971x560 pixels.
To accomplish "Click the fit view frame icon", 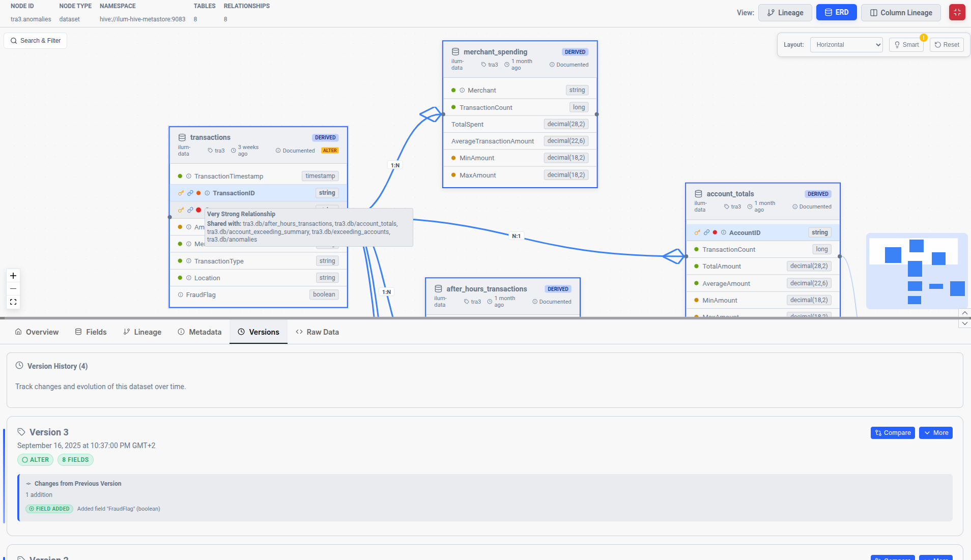I will (13, 302).
